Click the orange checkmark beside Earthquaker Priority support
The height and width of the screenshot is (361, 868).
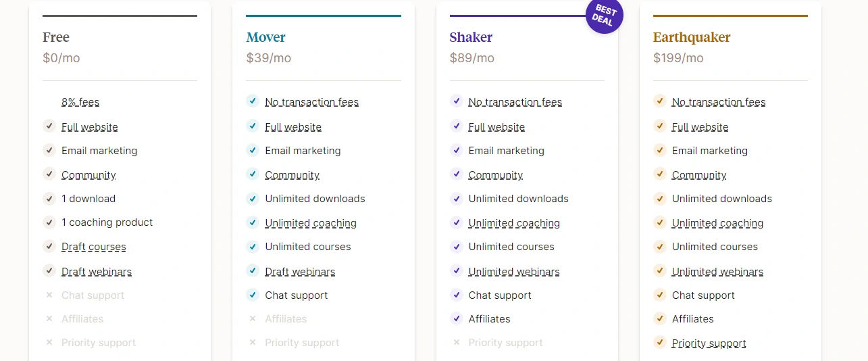pos(659,342)
